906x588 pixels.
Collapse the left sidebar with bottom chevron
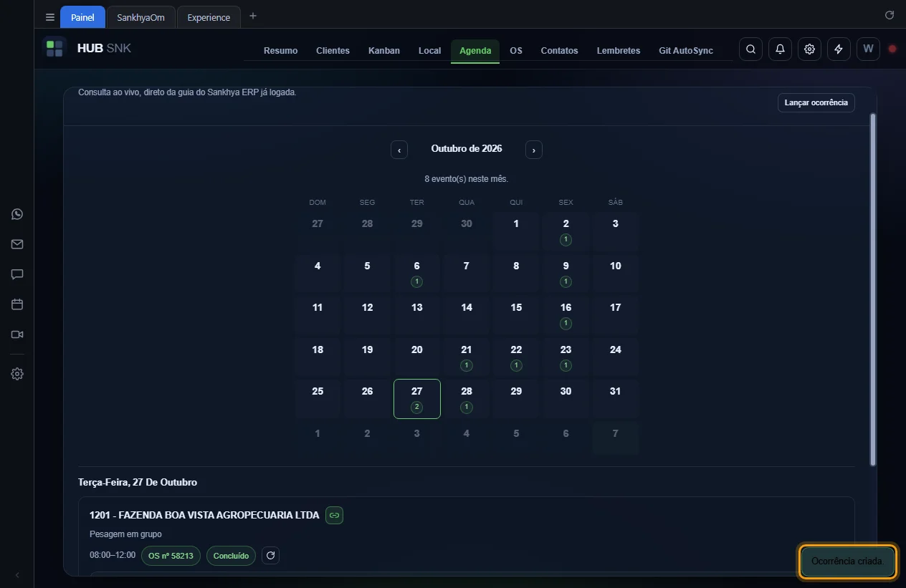pos(17,575)
